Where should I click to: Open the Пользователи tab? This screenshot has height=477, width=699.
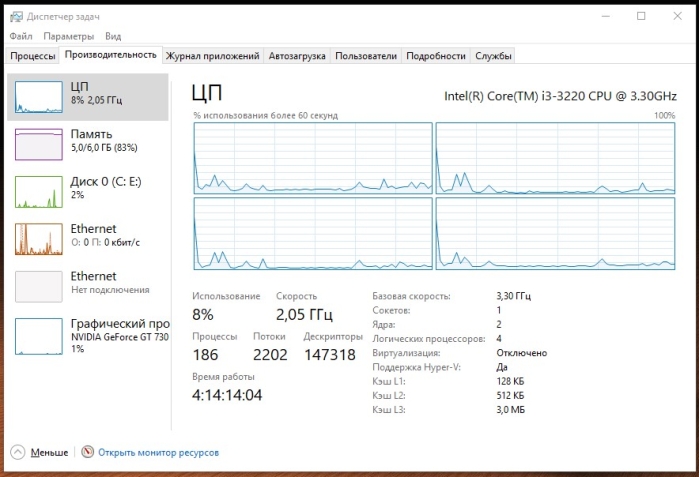coord(366,56)
